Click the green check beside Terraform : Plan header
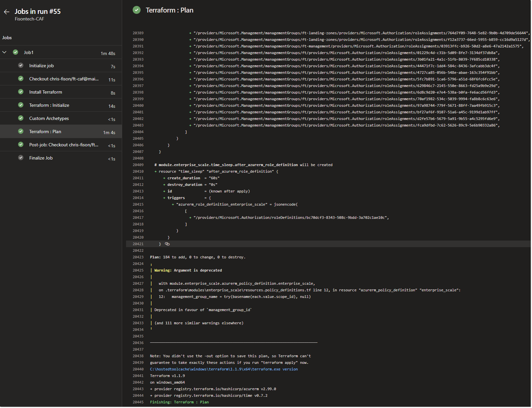 tap(137, 10)
